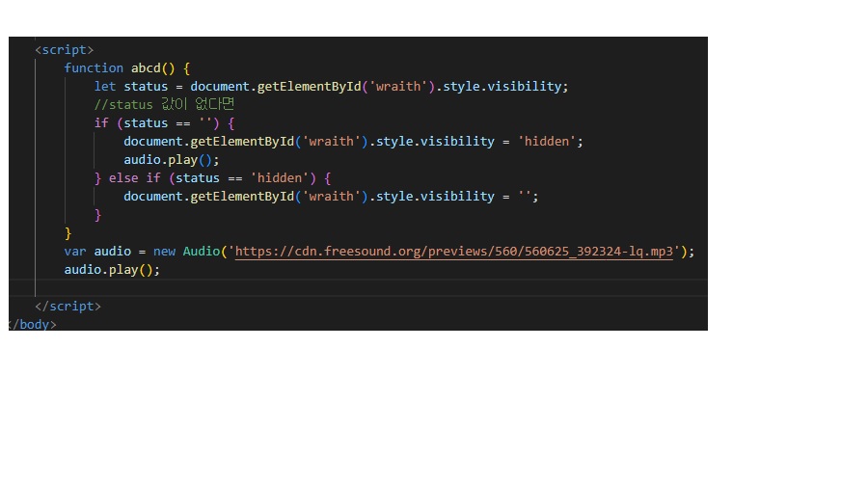This screenshot has height=482, width=868.
Task: Click the magenta closing brace of else-if block
Action: tap(98, 215)
